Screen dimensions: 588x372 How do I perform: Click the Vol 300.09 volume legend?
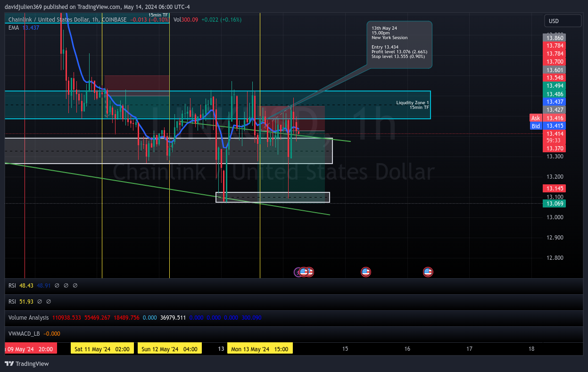click(187, 20)
